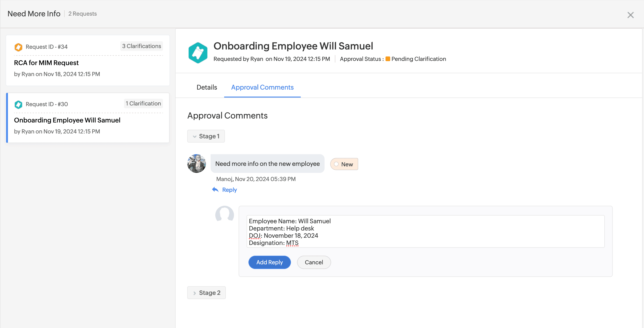
Task: Cancel the reply draft
Action: click(314, 262)
